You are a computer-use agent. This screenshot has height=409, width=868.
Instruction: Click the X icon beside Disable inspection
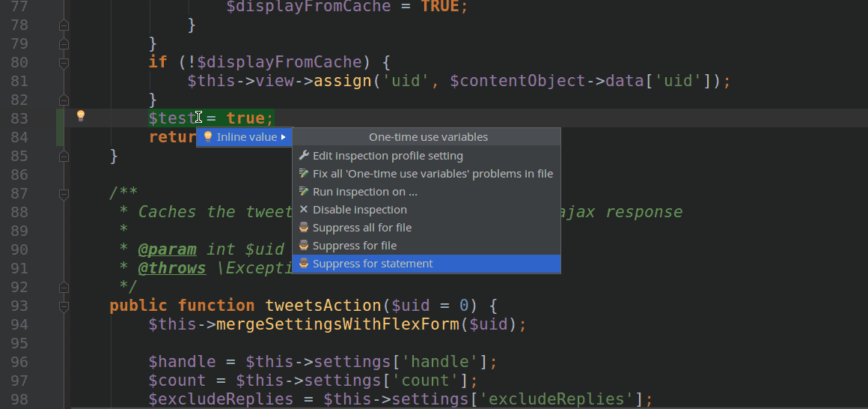[303, 210]
